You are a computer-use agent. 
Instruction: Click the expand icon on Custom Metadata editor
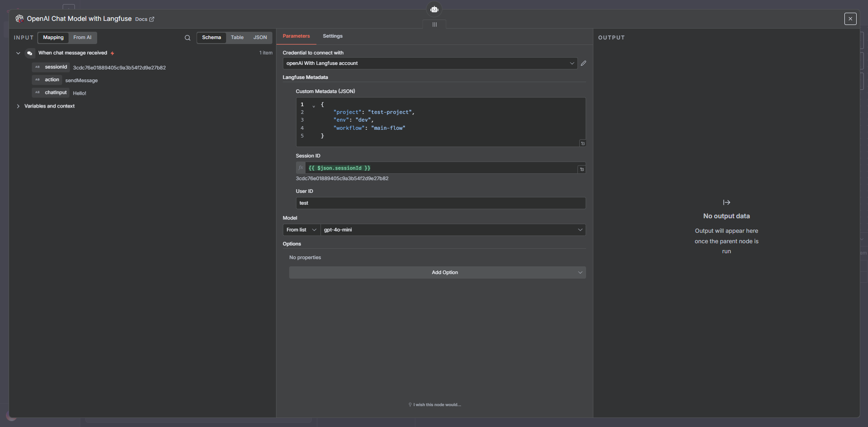click(x=582, y=143)
